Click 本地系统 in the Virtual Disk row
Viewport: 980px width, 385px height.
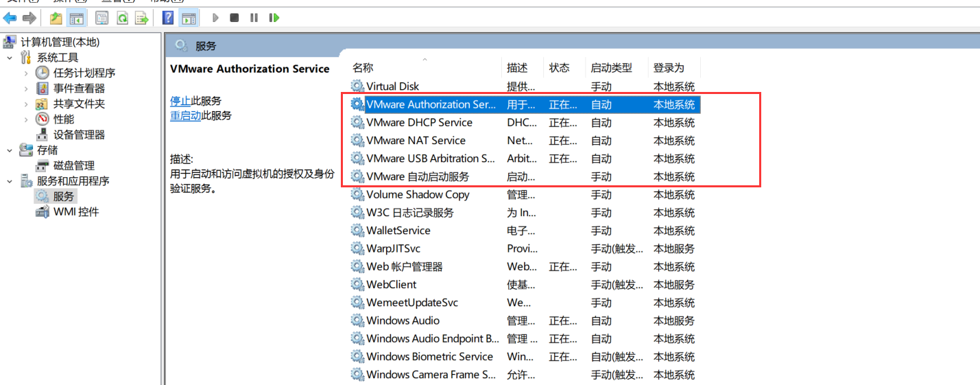tap(674, 86)
